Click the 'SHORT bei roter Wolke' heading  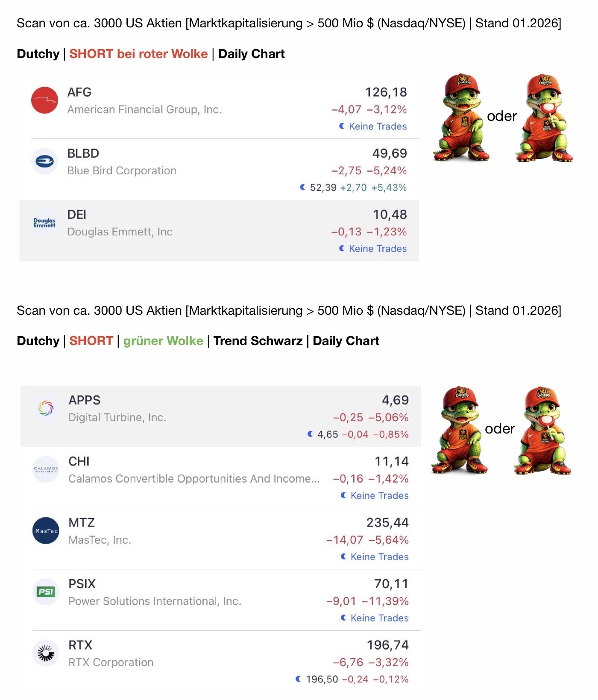click(x=138, y=54)
